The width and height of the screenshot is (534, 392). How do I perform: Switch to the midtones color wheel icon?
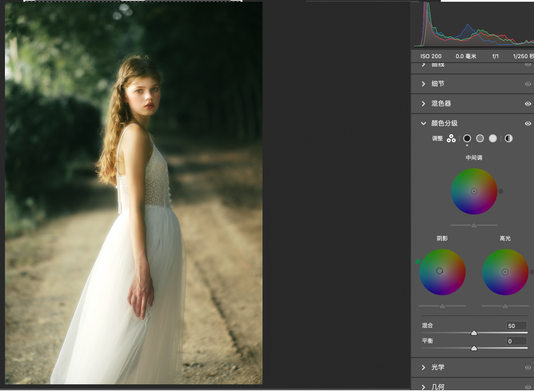(x=480, y=139)
